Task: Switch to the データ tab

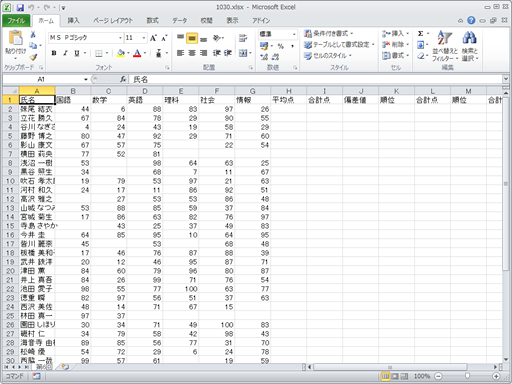Action: click(x=179, y=21)
